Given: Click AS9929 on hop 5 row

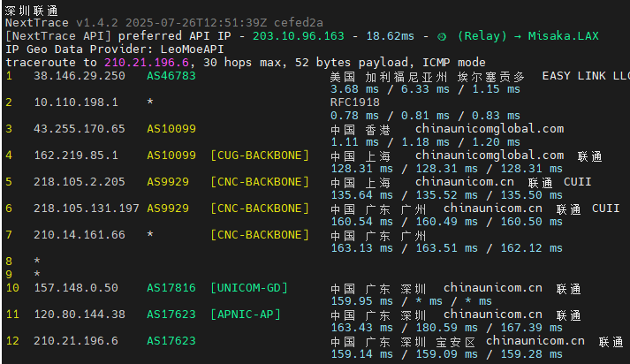Looking at the screenshot, I should coord(168,182).
